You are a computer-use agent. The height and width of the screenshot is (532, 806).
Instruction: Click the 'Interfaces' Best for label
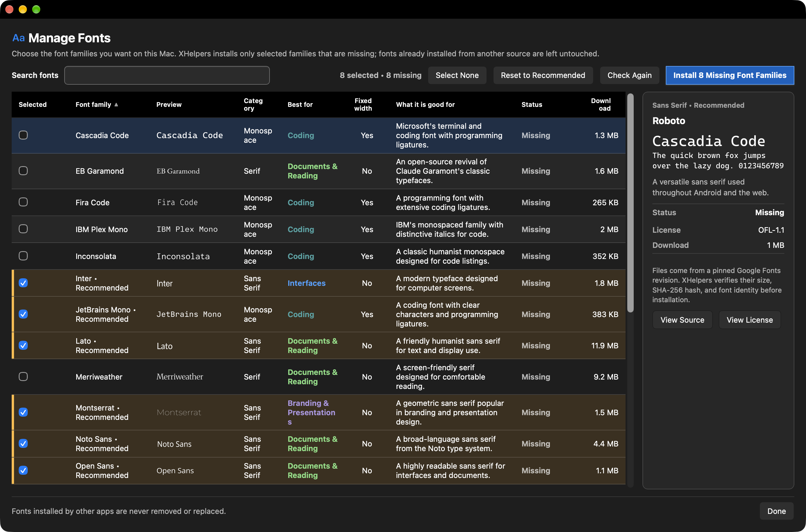306,283
